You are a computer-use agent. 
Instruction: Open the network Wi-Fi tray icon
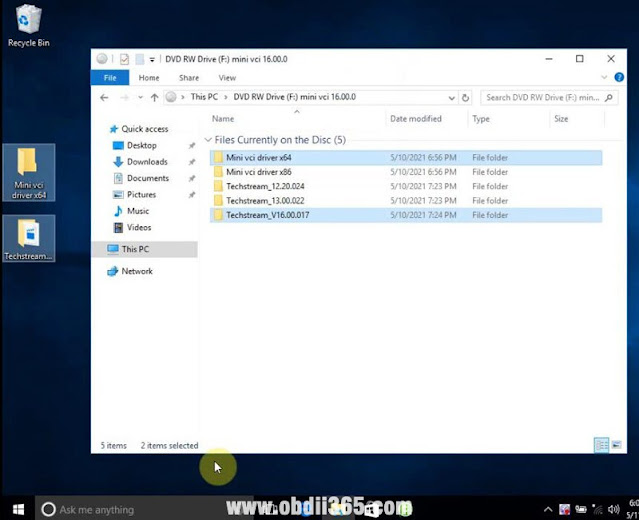(597, 509)
